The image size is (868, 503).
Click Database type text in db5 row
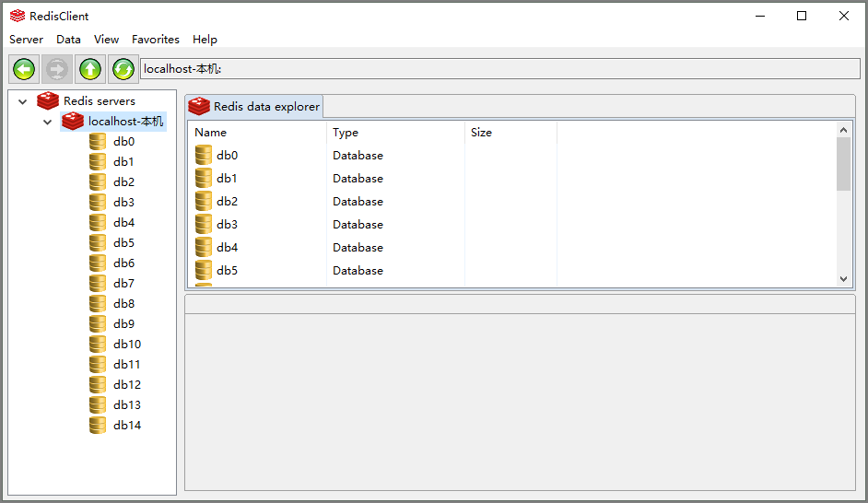click(x=358, y=271)
